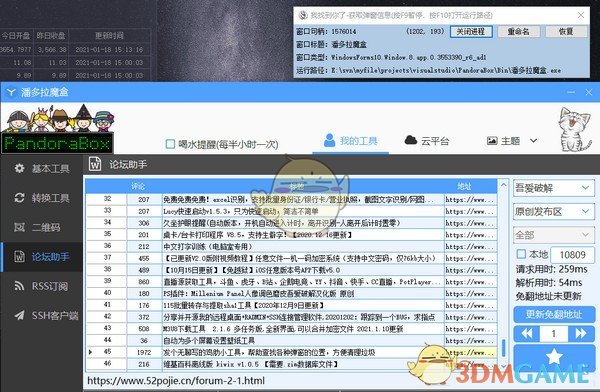This screenshot has width=600, height=392.
Task: Select 论坛助手 sidebar item
Action: 42,256
